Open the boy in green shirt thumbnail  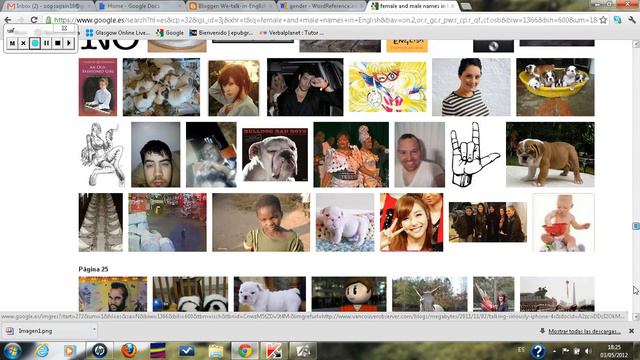261,222
